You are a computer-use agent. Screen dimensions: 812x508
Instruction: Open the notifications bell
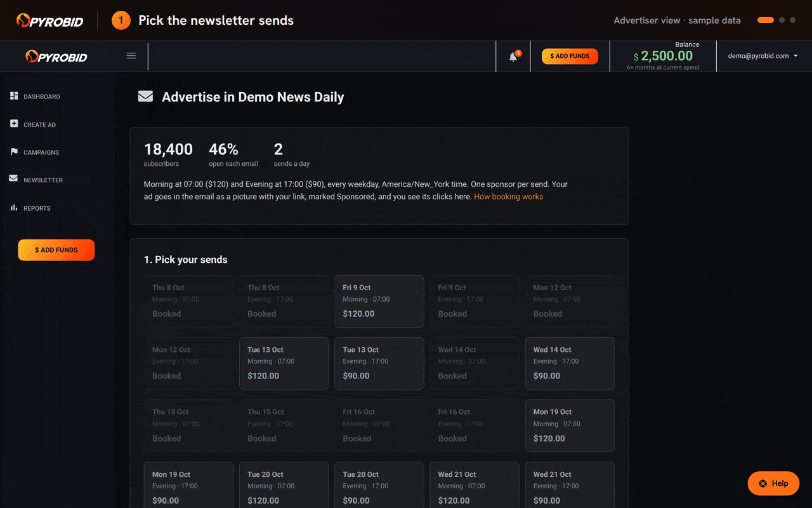tap(513, 57)
